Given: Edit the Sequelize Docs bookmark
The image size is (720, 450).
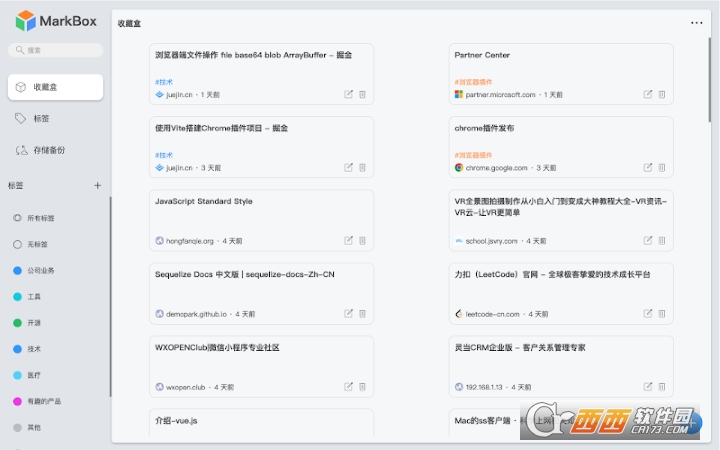Looking at the screenshot, I should [349, 313].
